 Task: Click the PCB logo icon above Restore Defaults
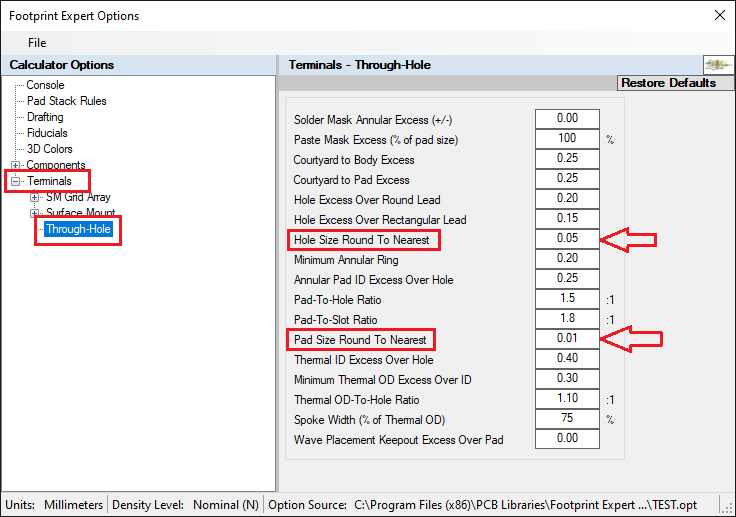click(719, 65)
